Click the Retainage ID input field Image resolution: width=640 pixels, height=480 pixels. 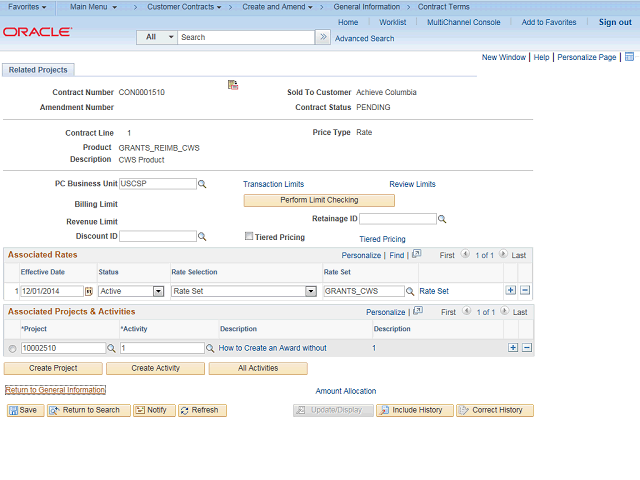tap(398, 219)
